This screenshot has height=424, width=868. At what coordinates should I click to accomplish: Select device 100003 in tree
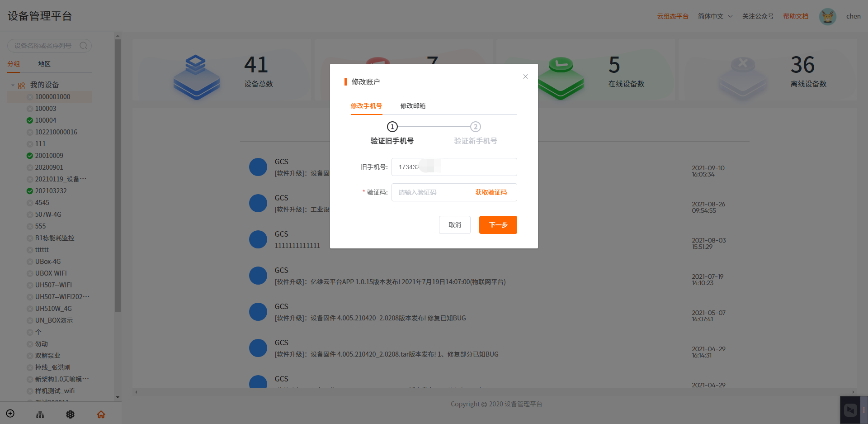pos(46,109)
